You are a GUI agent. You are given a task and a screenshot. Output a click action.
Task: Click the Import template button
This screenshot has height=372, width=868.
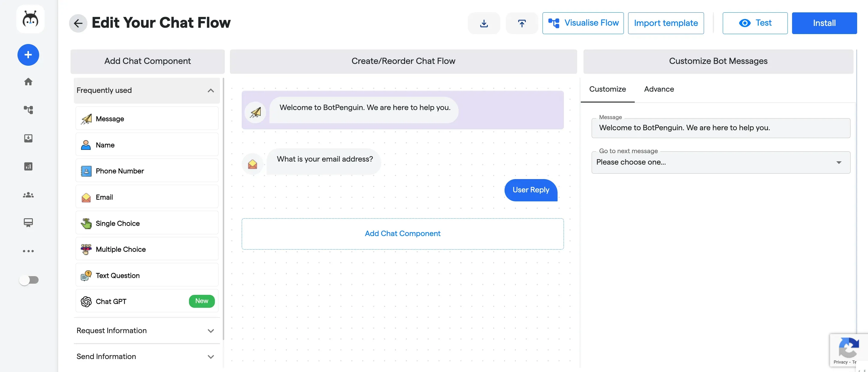pos(665,23)
